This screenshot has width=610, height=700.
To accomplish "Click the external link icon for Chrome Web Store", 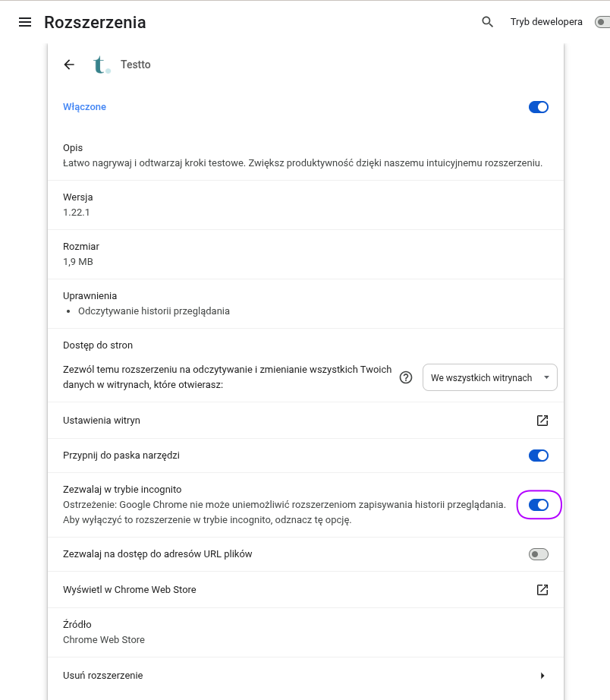I will coord(542,589).
